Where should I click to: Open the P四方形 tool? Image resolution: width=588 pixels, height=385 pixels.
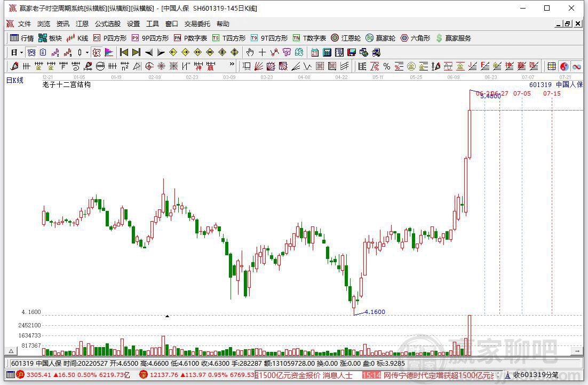click(110, 38)
